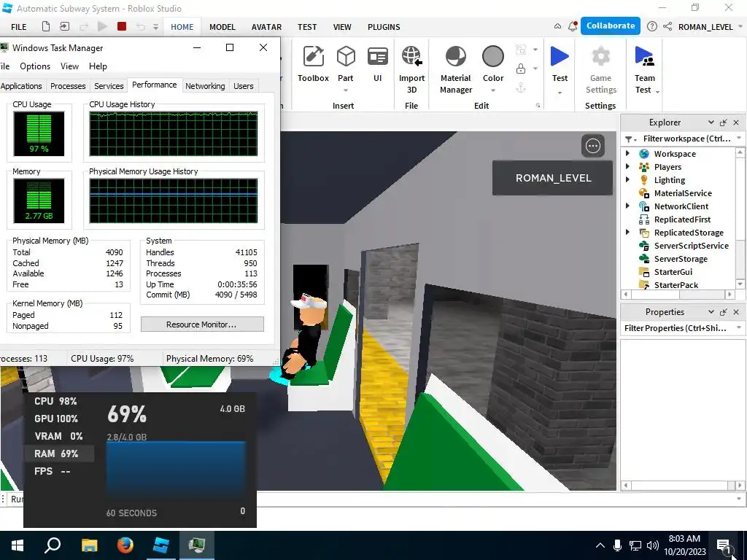Expand the ReplicatedStorage tree node
This screenshot has width=747, height=560.
pyautogui.click(x=627, y=232)
